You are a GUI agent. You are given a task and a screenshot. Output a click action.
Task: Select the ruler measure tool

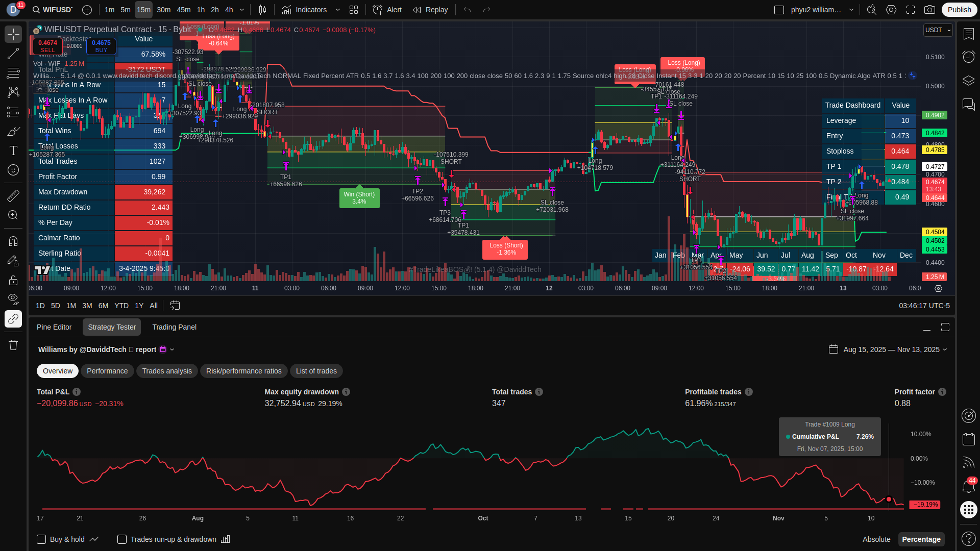tap(13, 195)
